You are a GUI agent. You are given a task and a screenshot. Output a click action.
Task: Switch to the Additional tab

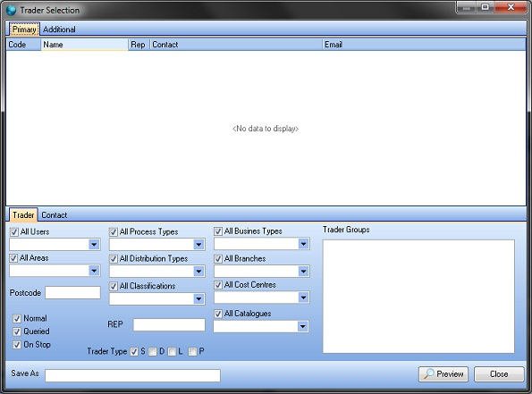coord(59,29)
